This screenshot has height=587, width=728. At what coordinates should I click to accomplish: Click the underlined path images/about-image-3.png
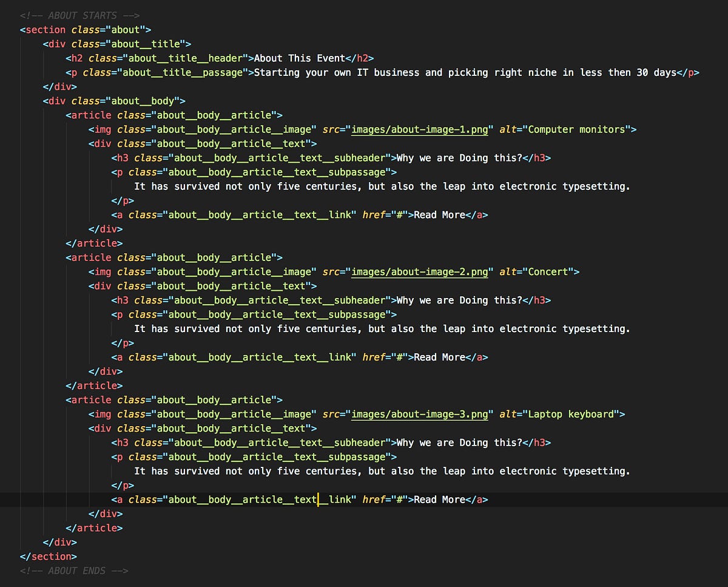click(x=419, y=414)
